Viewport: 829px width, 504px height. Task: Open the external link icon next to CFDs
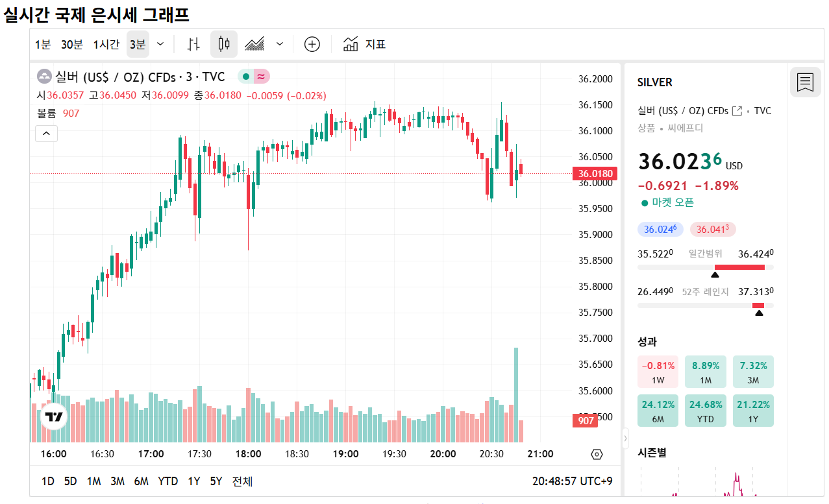(736, 110)
